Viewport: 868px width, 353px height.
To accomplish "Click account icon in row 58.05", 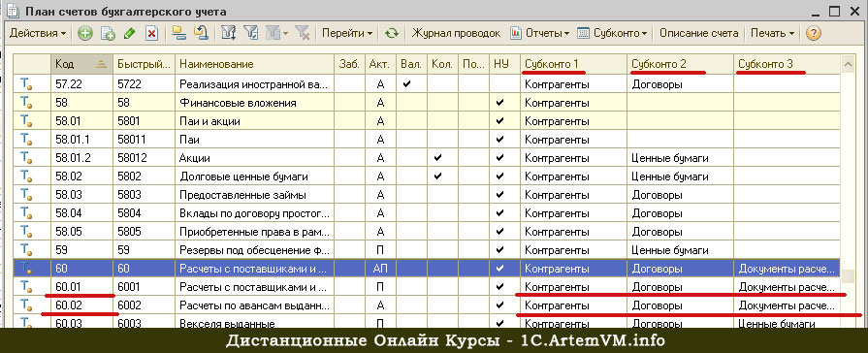I will (x=25, y=232).
